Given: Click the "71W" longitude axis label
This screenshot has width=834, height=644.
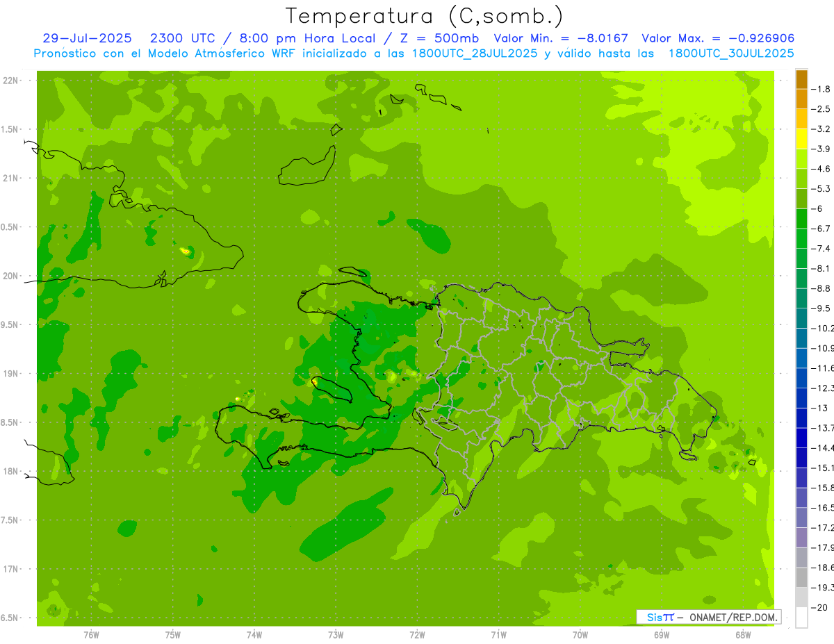Looking at the screenshot, I should pyautogui.click(x=498, y=634).
